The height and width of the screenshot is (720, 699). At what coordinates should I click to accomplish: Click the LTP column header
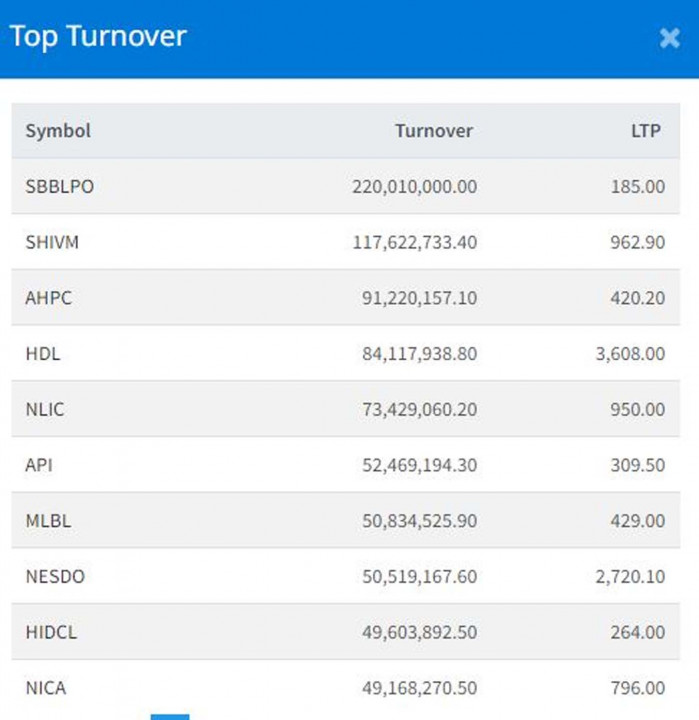click(647, 131)
